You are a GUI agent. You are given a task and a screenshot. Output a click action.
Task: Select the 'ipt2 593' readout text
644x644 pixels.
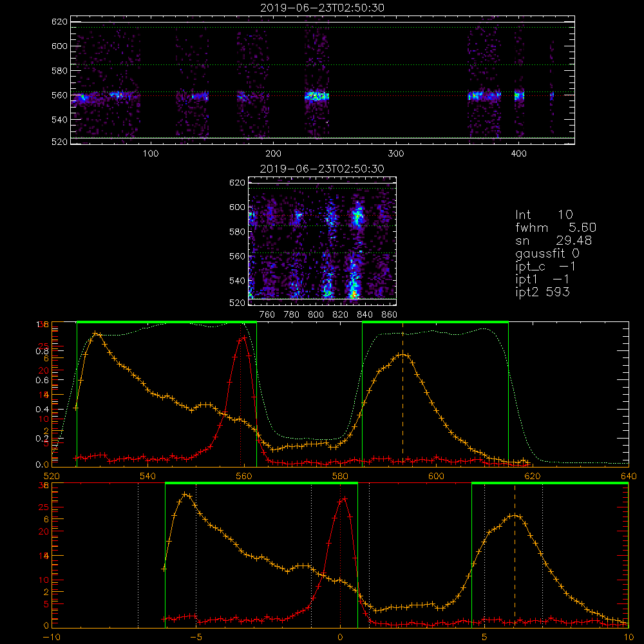(542, 292)
